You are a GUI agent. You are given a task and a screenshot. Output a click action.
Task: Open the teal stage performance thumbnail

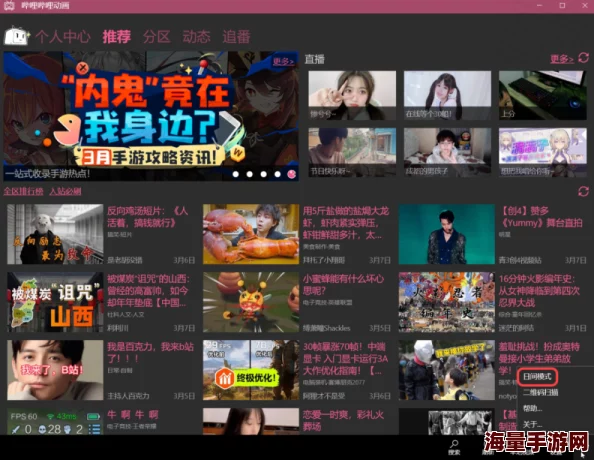click(447, 234)
